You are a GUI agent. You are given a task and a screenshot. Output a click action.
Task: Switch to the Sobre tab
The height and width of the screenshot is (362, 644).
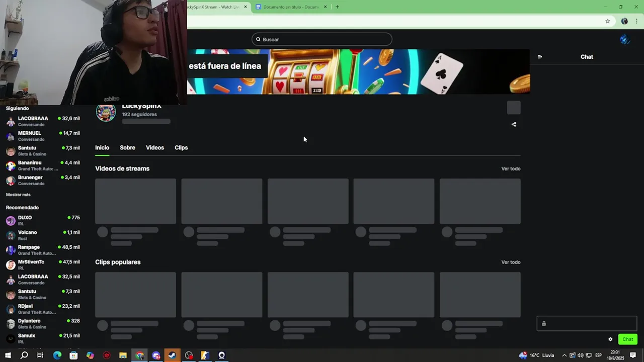click(x=127, y=148)
